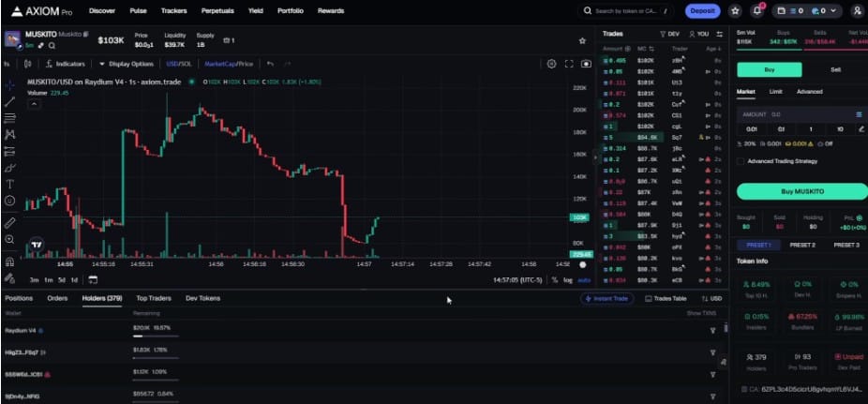Select the ruler measure tool
The height and width of the screenshot is (404, 868).
pos(9,223)
